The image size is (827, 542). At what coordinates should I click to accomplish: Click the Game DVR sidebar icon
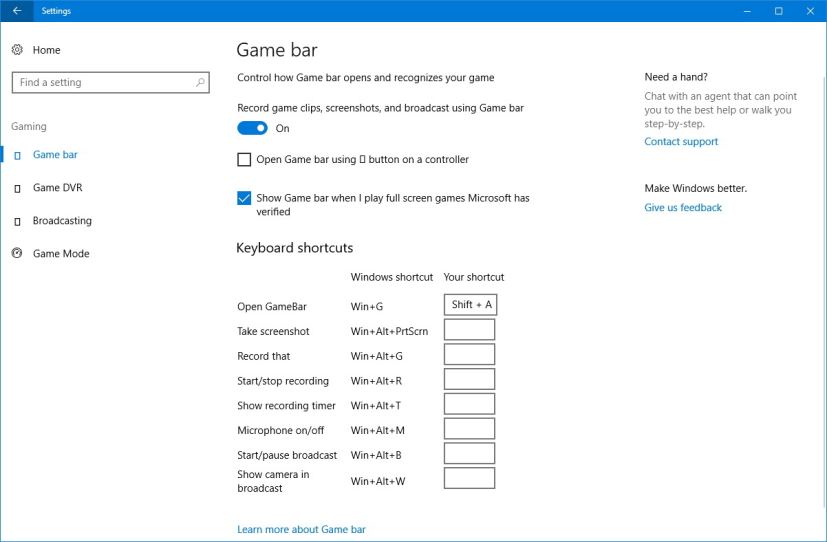click(x=17, y=188)
